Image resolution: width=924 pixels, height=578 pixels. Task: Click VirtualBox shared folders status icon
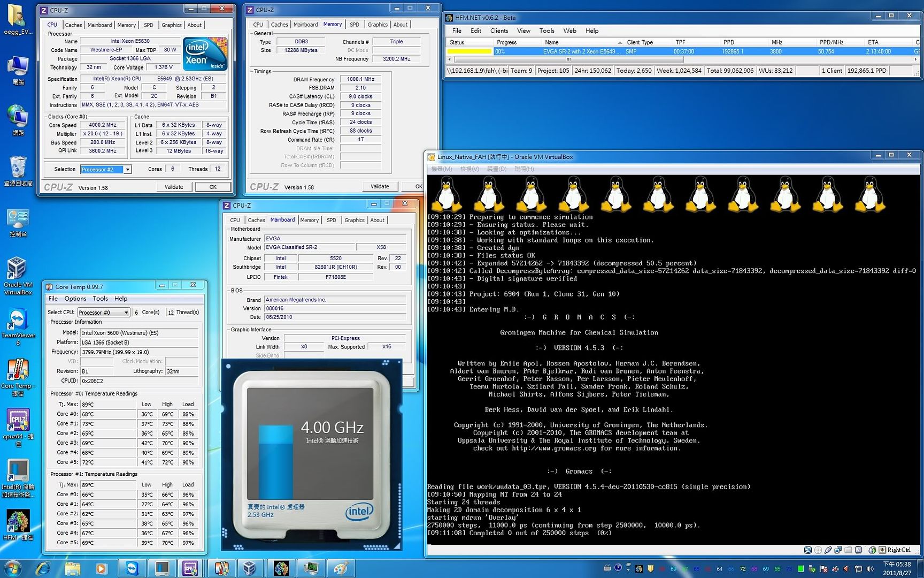pos(848,550)
